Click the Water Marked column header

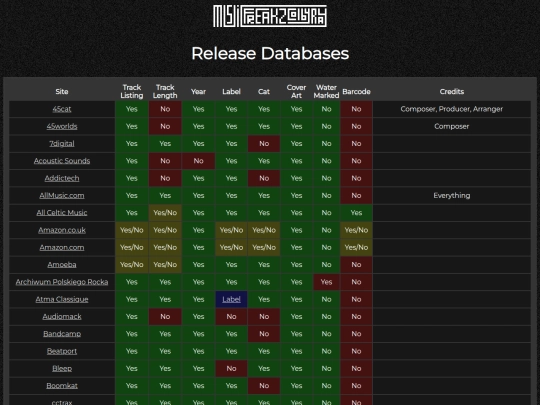click(x=326, y=92)
